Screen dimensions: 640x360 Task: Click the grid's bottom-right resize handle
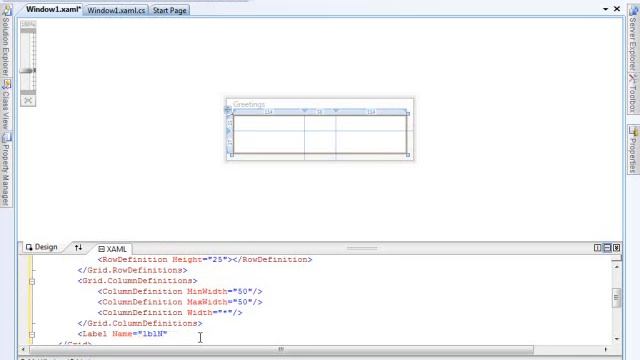point(408,155)
